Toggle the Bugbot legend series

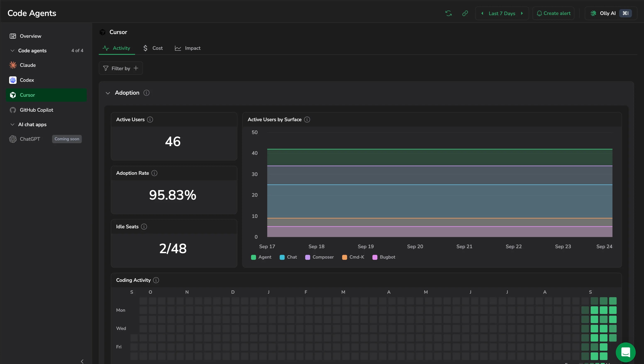(384, 257)
